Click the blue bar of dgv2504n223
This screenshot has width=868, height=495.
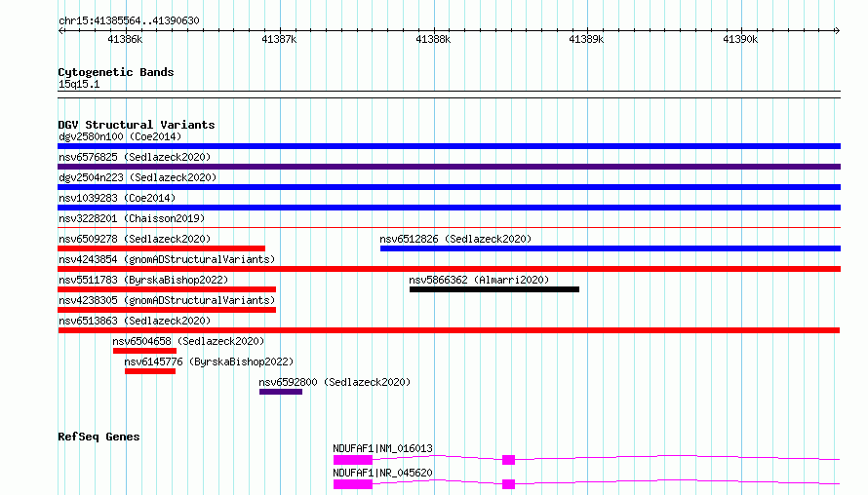pos(449,187)
